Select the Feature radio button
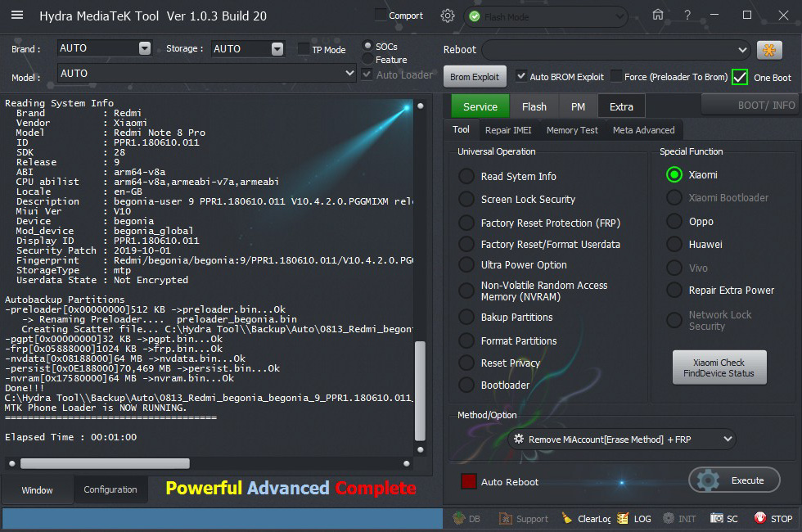 tap(367, 59)
